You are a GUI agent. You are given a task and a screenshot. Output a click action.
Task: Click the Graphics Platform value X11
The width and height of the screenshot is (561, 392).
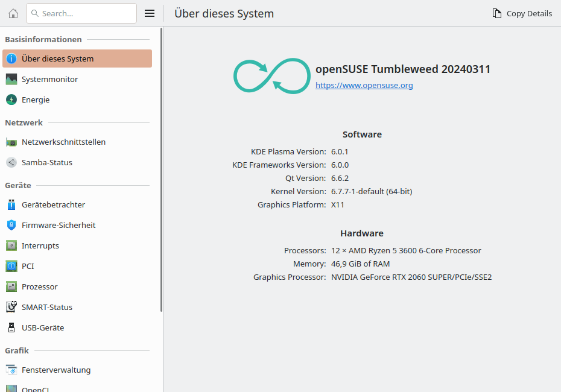pos(338,204)
